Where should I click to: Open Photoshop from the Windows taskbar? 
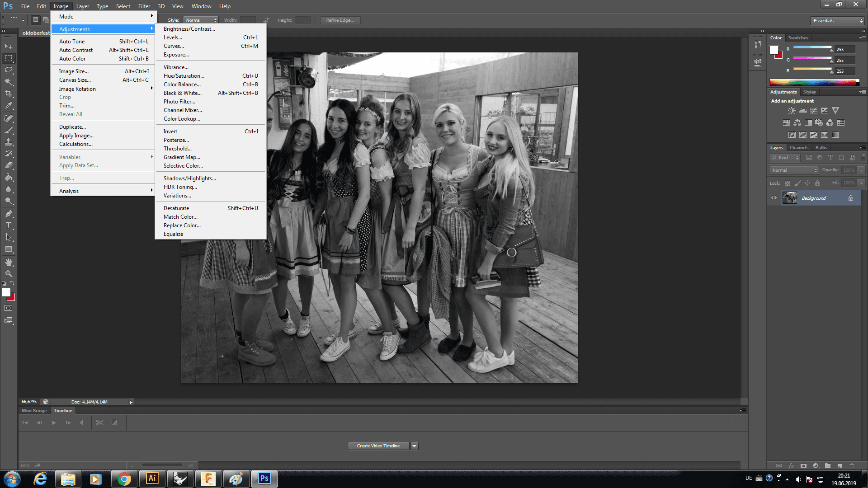(264, 479)
